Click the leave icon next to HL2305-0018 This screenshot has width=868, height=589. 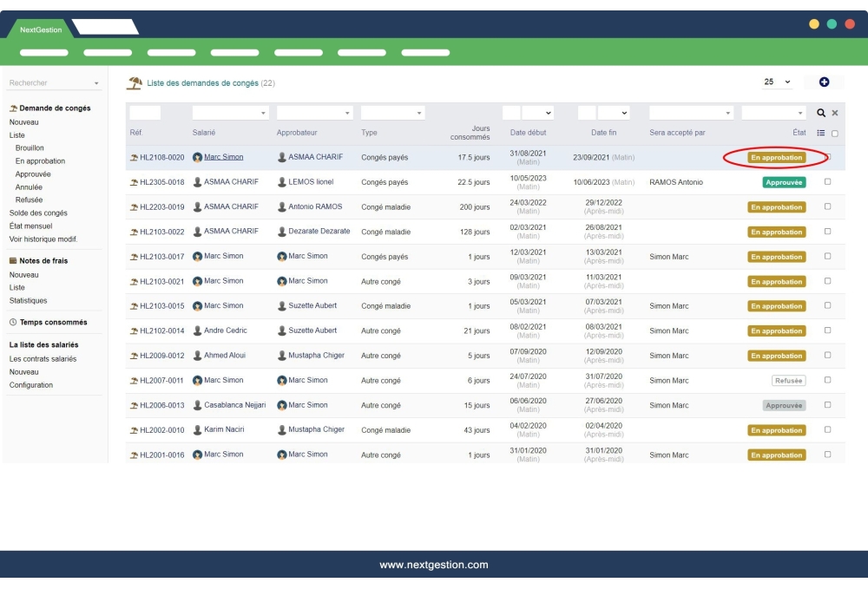point(134,183)
